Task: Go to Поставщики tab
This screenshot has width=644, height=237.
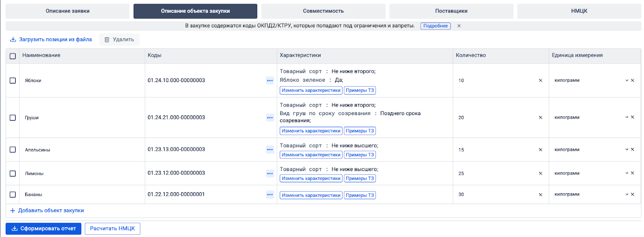Action: tap(451, 11)
